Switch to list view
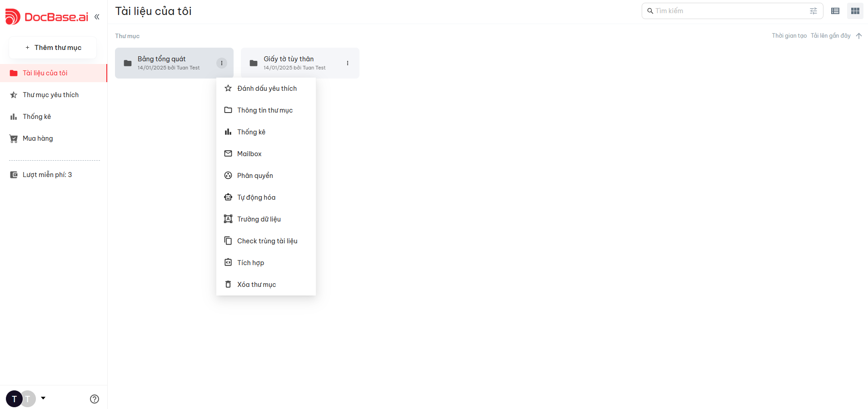Screen dimensions: 868x409 835,11
